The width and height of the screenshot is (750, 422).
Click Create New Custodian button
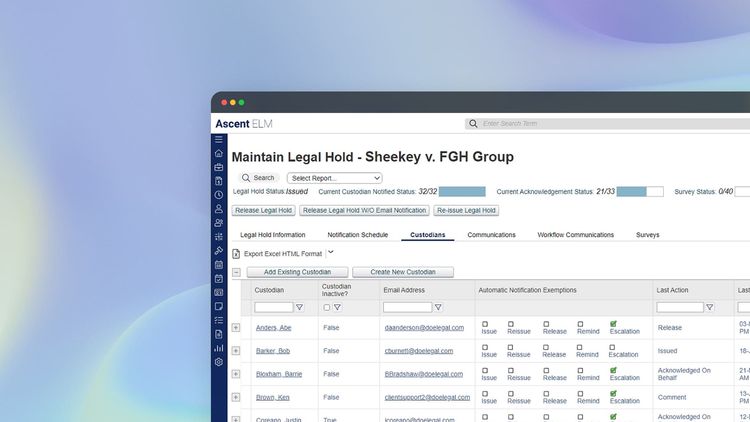pos(403,272)
